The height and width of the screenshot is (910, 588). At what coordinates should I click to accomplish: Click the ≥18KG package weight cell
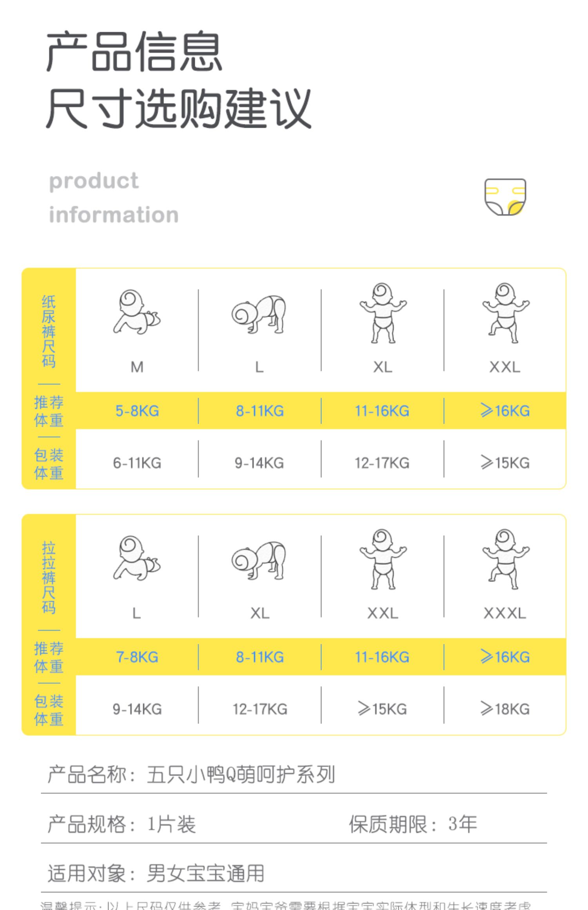505,709
